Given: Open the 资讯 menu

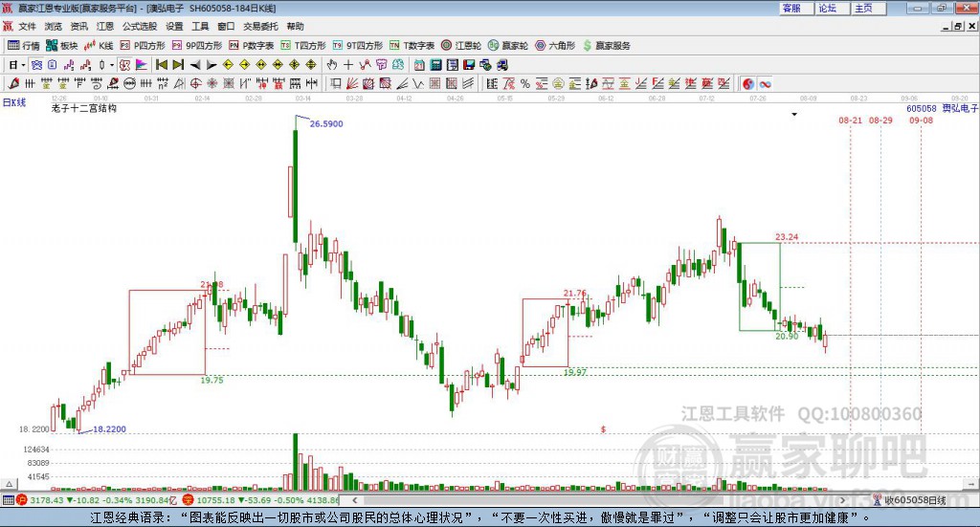Looking at the screenshot, I should pos(78,26).
